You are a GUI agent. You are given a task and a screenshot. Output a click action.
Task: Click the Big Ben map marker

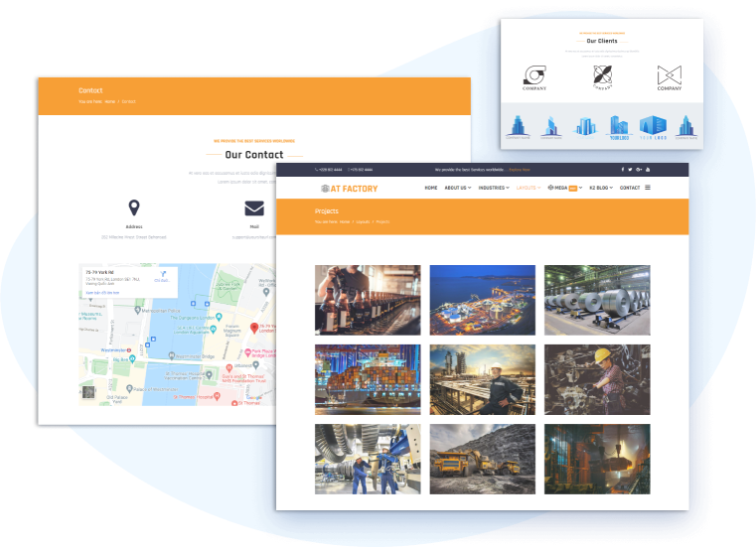(132, 359)
